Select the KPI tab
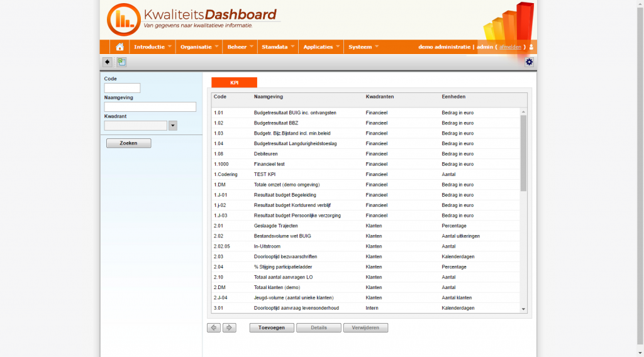 (234, 82)
